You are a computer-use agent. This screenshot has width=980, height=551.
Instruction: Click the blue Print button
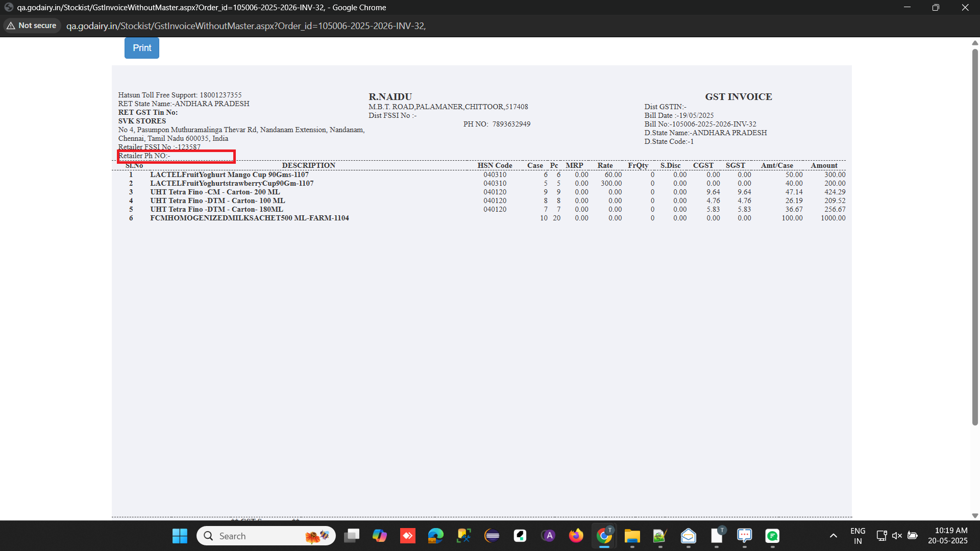[x=142, y=48]
